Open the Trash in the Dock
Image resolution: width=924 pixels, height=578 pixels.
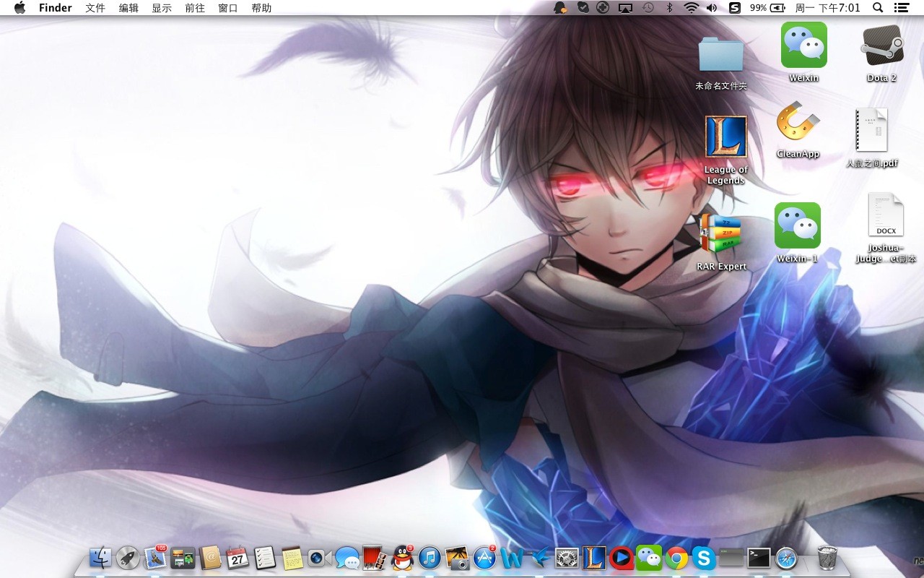827,558
